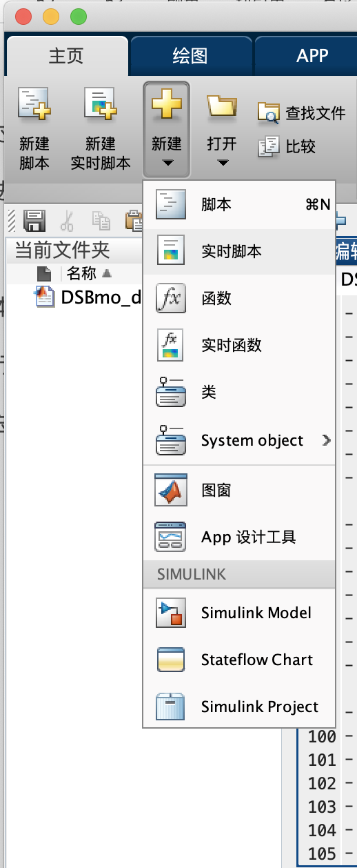Click the App 设计工具 icon

tap(171, 537)
